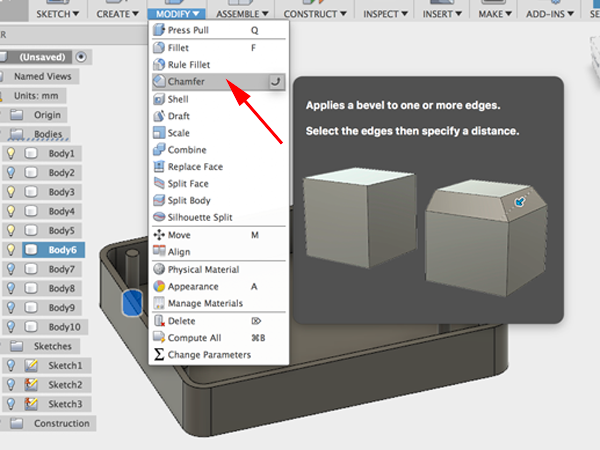Choose Change Parameters menu entry

click(x=218, y=354)
